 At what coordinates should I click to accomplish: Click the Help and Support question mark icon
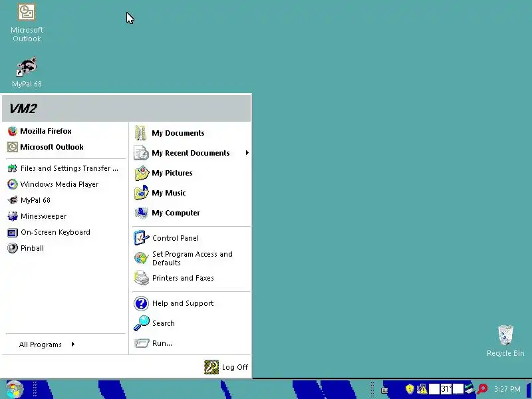pyautogui.click(x=141, y=303)
